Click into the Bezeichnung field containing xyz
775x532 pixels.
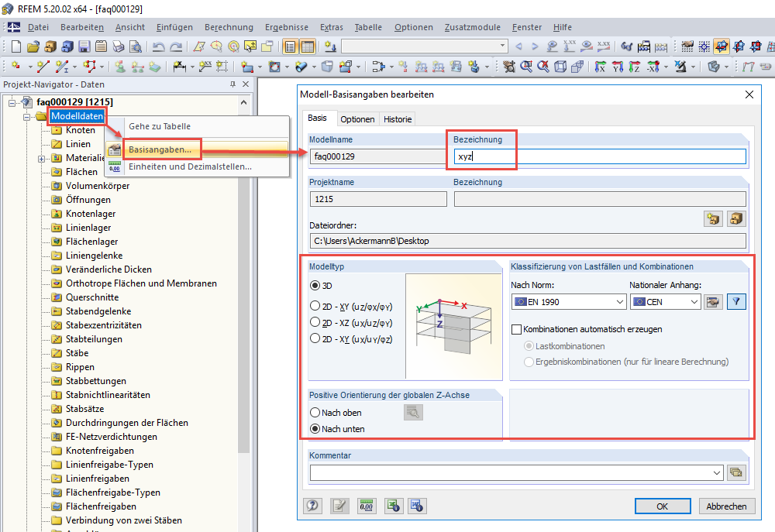(600, 156)
